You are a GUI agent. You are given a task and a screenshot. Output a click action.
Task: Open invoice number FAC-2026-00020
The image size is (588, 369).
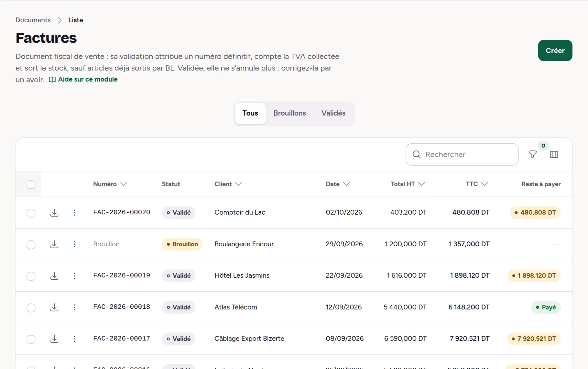pyautogui.click(x=122, y=212)
